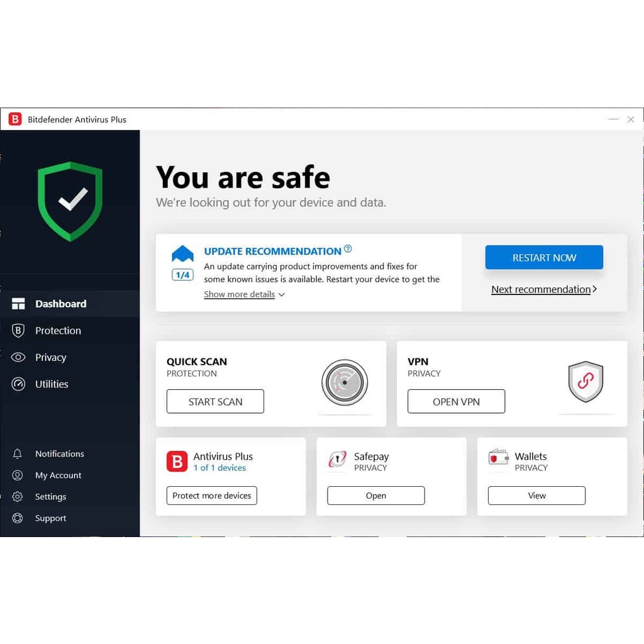Click the Bitdefender red B logo in title bar

pos(15,119)
